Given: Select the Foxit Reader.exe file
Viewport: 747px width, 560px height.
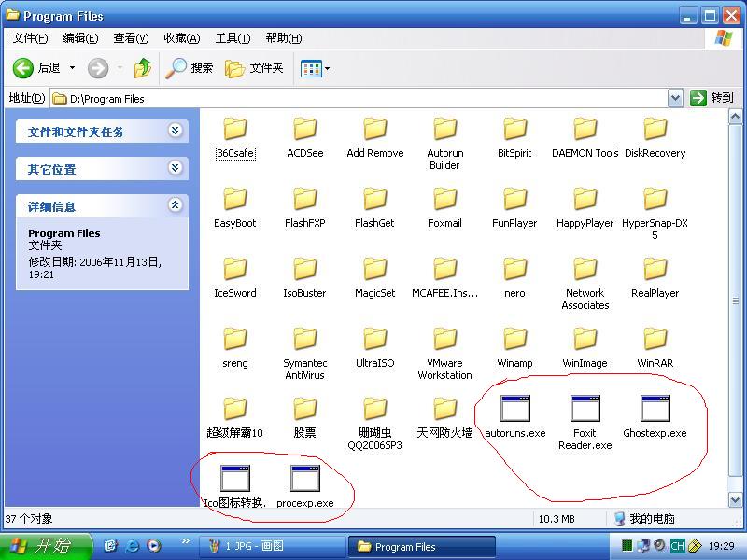Looking at the screenshot, I should (x=585, y=410).
